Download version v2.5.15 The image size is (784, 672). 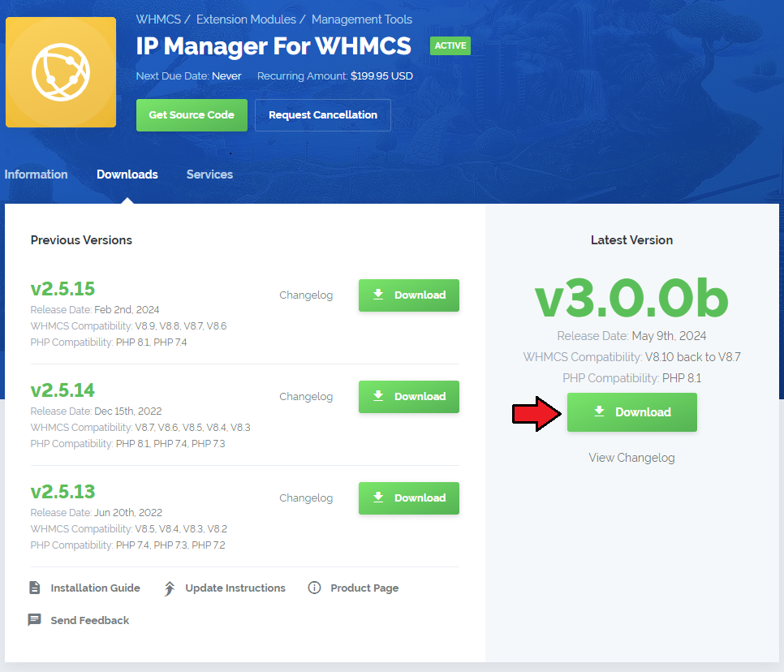409,295
